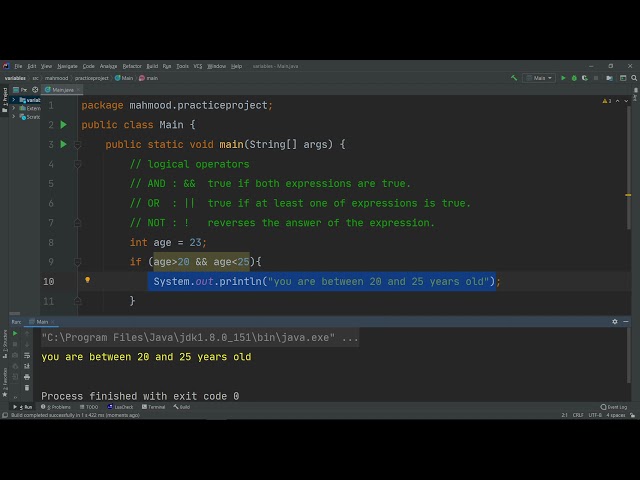Viewport: 640px width, 480px height.
Task: Click UTF-8 encoding in status bar
Action: pyautogui.click(x=595, y=415)
